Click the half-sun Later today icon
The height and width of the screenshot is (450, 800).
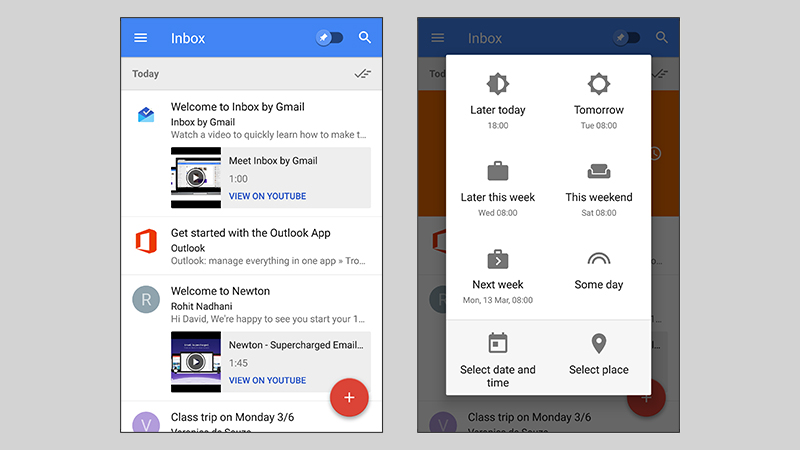tap(497, 84)
